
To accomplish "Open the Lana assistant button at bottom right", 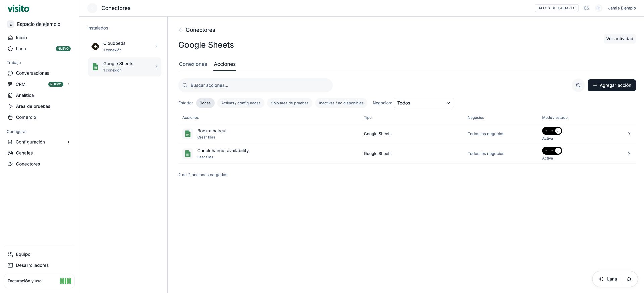I will pyautogui.click(x=608, y=279).
